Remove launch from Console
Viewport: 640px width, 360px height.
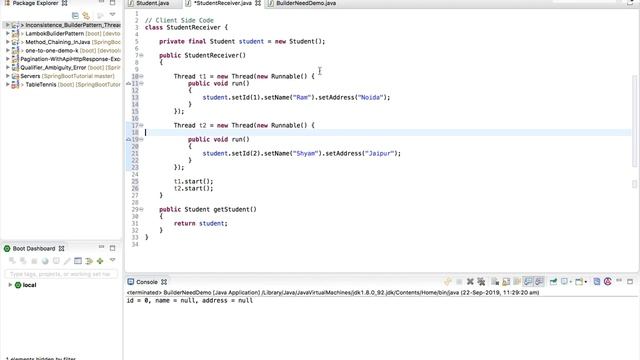470,282
